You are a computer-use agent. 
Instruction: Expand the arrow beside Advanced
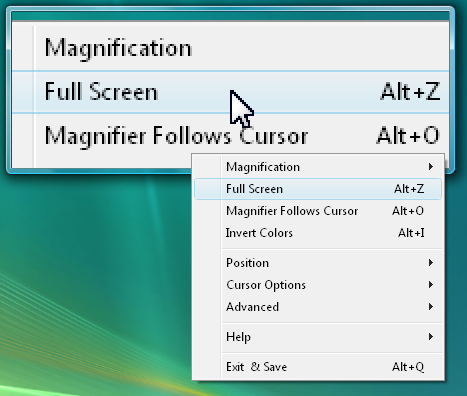point(431,307)
